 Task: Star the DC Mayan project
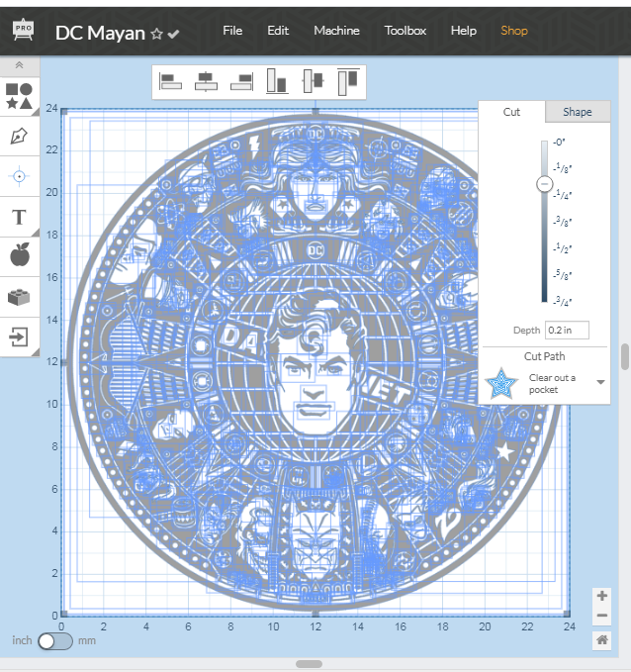(x=157, y=34)
